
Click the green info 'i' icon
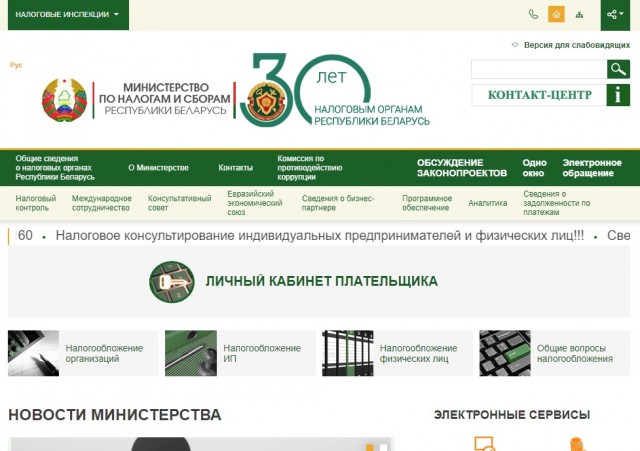coord(618,95)
